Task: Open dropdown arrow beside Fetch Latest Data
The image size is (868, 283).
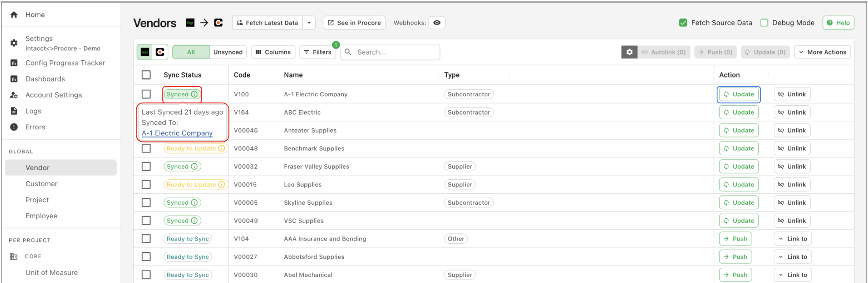Action: tap(309, 23)
